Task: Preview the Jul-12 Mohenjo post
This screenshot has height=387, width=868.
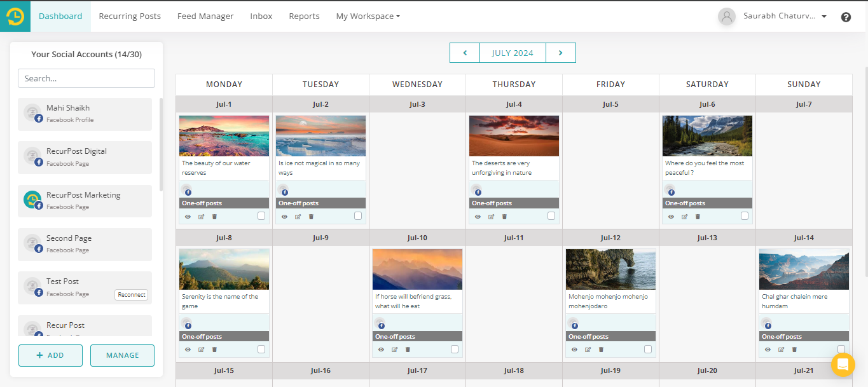Action: click(575, 350)
